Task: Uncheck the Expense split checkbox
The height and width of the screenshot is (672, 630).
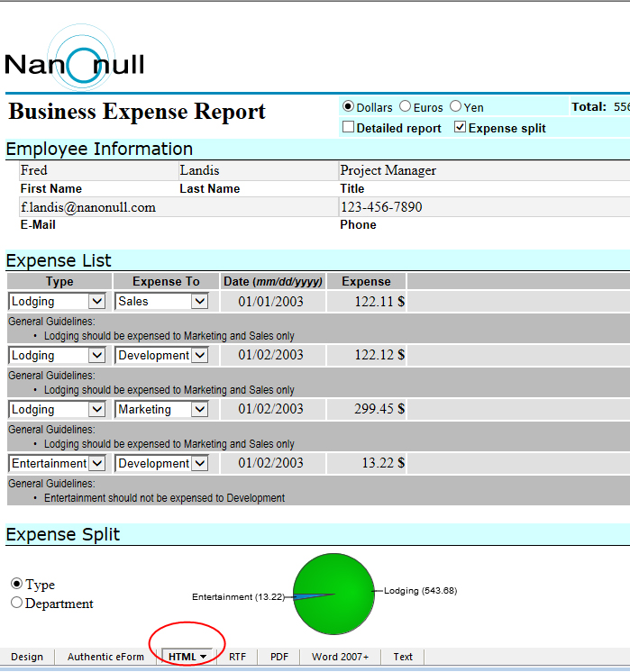Action: 461,128
